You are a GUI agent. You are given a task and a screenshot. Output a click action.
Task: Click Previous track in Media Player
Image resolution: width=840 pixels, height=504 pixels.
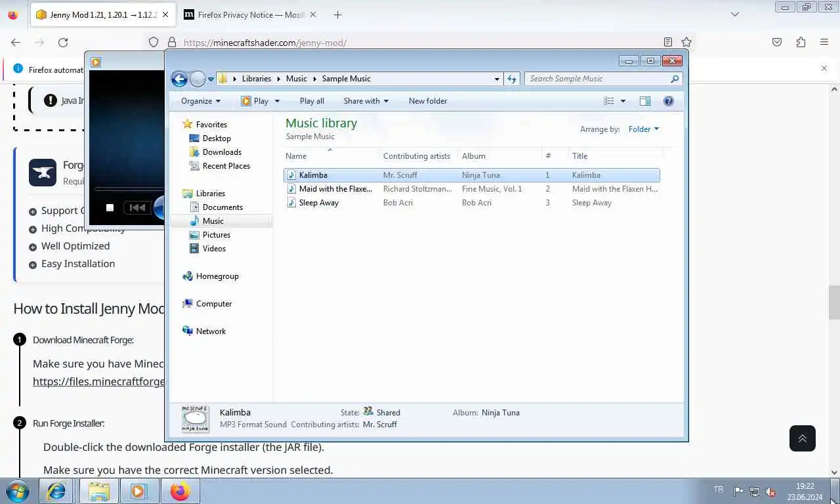pos(137,208)
